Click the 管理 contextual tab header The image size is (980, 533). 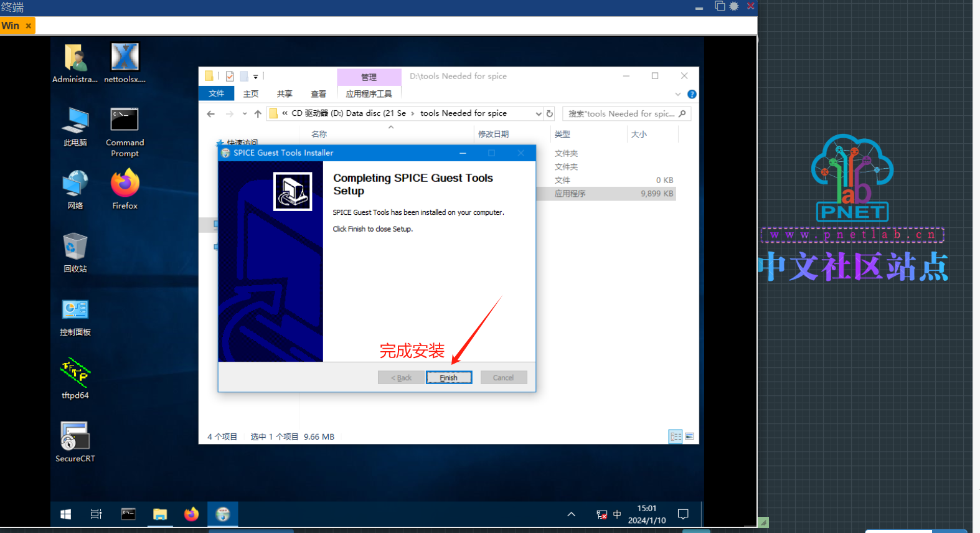[x=369, y=77]
